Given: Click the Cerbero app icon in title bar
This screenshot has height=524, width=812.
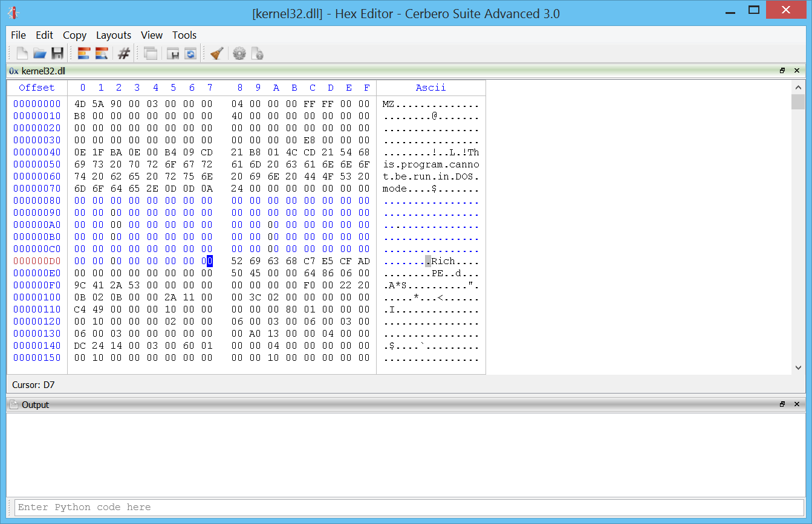Looking at the screenshot, I should tap(14, 12).
